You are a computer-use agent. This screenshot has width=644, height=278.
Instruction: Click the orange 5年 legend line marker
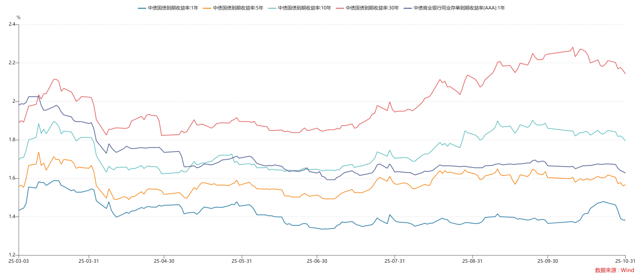[x=207, y=8]
